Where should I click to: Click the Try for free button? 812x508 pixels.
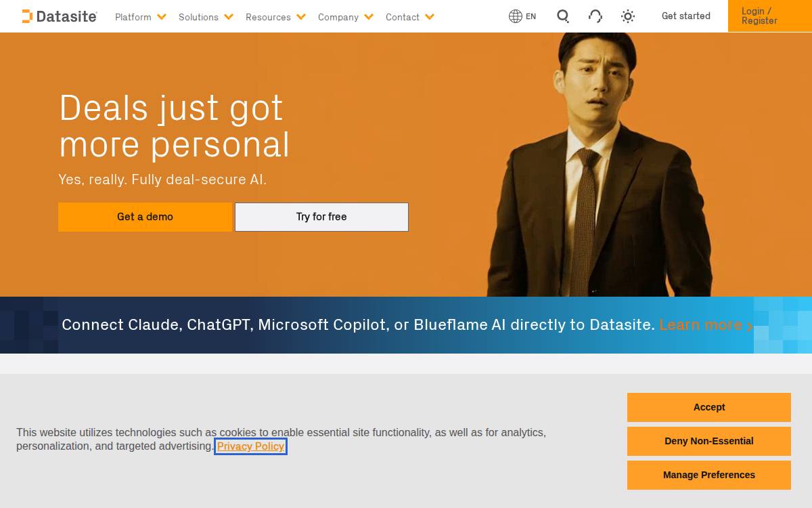(x=321, y=217)
